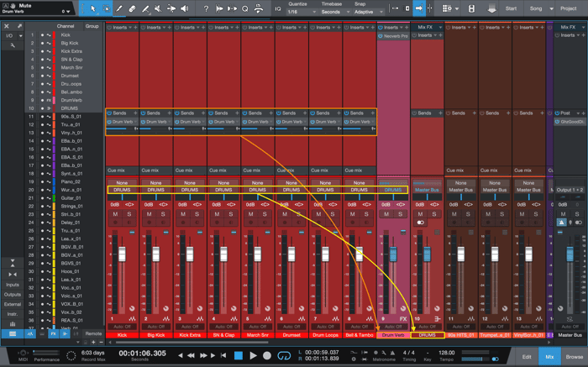Mute the March Snr channel
The image size is (588, 367).
click(250, 214)
